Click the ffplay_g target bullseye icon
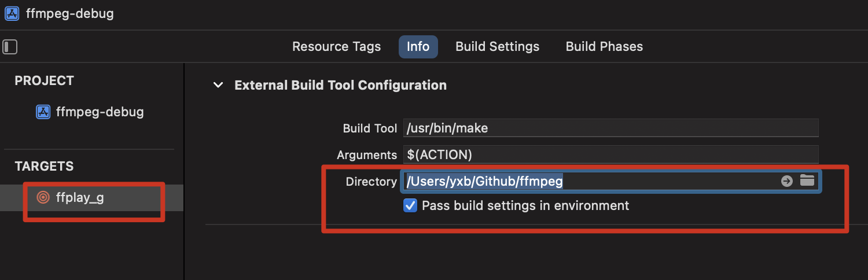 tap(43, 197)
